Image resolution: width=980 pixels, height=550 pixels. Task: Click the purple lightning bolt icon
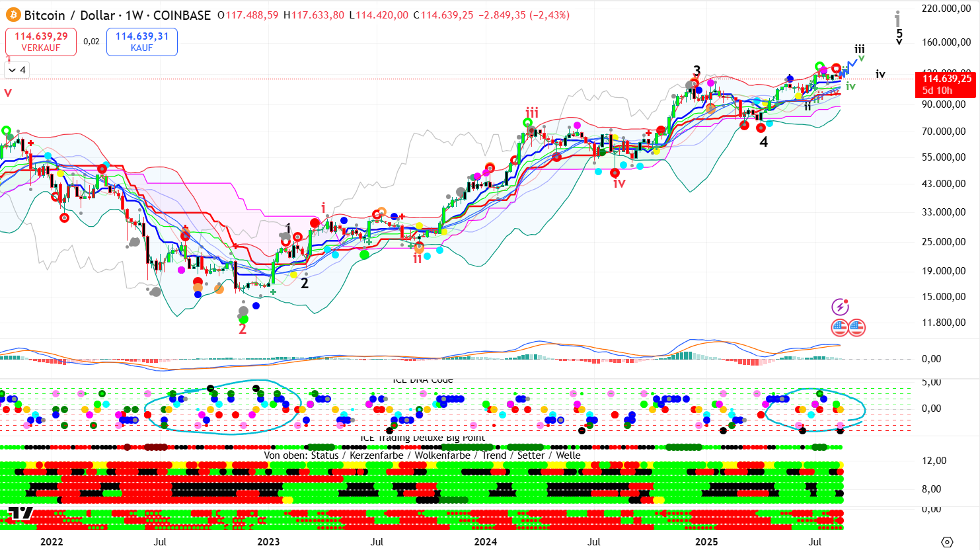click(840, 307)
